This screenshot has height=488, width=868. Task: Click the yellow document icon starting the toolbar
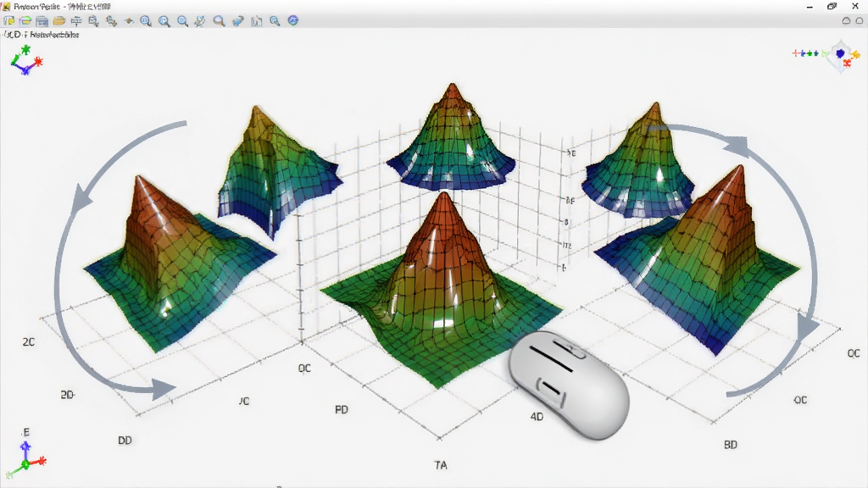point(8,21)
